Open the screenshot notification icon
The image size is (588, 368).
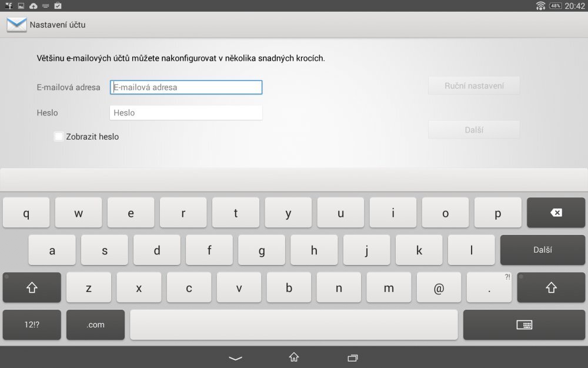coord(21,5)
